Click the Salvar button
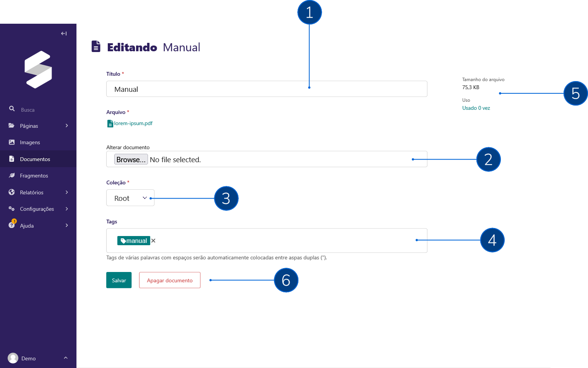 point(119,280)
